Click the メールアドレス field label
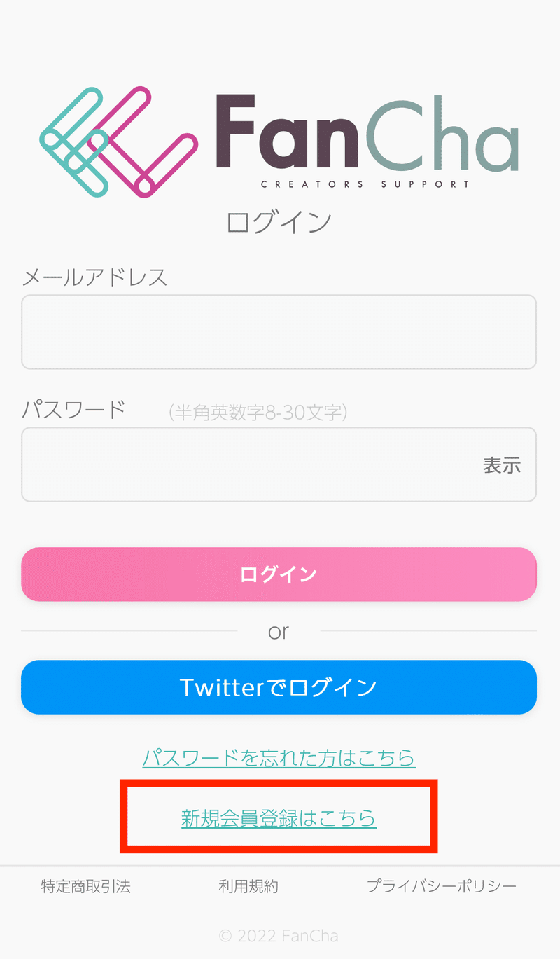This screenshot has height=959, width=560. tap(94, 277)
